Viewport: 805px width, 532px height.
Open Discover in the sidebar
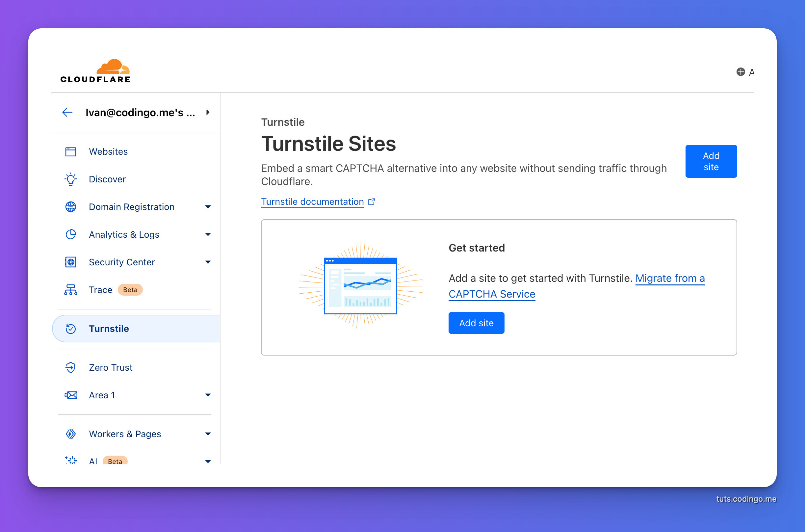[136, 179]
